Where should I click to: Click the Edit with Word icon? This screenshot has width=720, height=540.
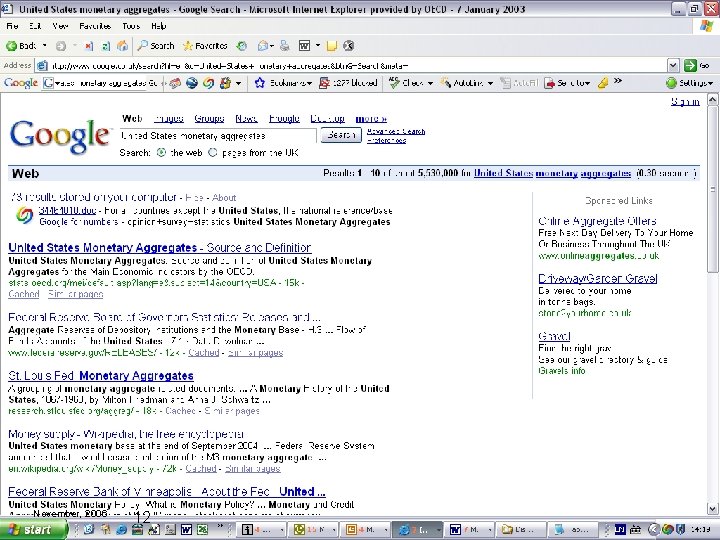[x=304, y=46]
